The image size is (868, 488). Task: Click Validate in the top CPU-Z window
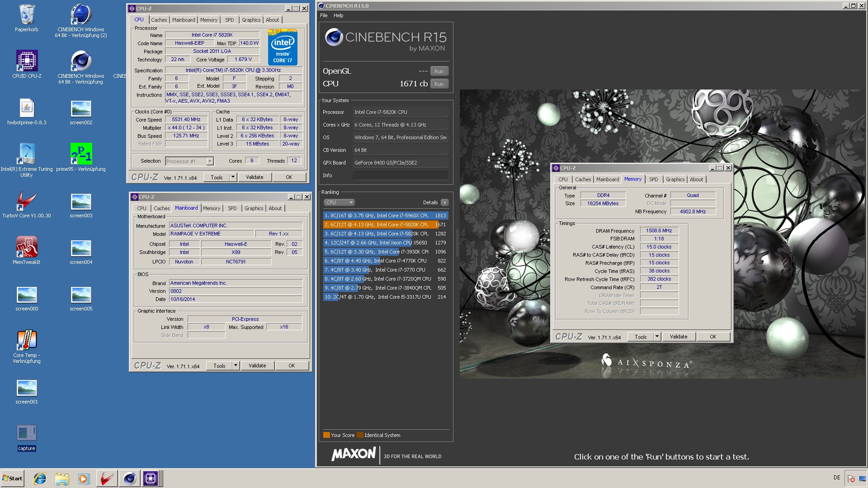coord(255,177)
